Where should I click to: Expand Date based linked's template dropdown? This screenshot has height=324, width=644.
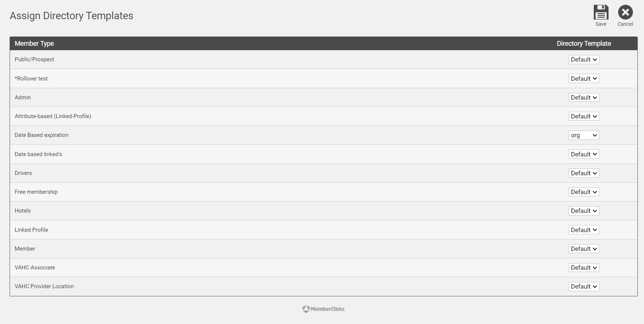pyautogui.click(x=583, y=154)
